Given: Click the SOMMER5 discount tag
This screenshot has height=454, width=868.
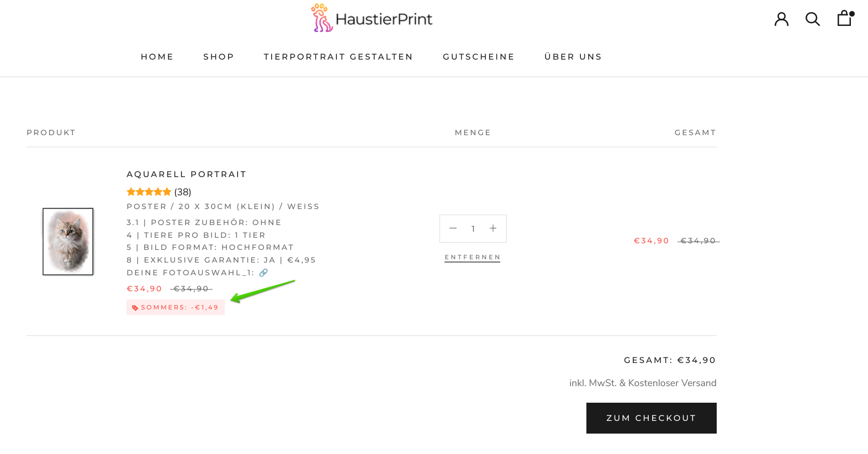Looking at the screenshot, I should (176, 307).
